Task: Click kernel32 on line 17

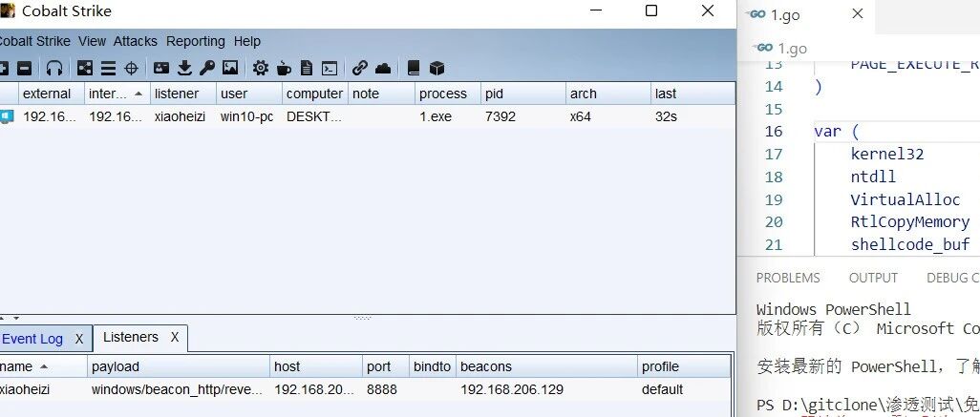Action: pos(887,155)
